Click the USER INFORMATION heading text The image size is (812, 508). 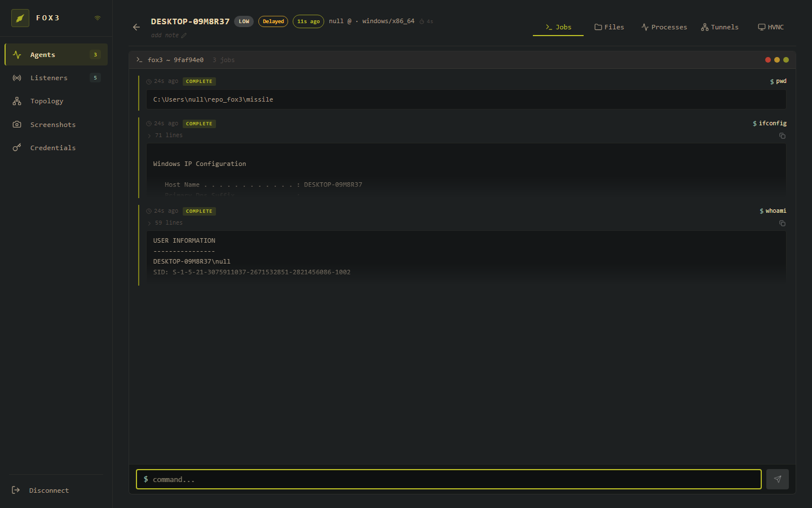coord(184,240)
